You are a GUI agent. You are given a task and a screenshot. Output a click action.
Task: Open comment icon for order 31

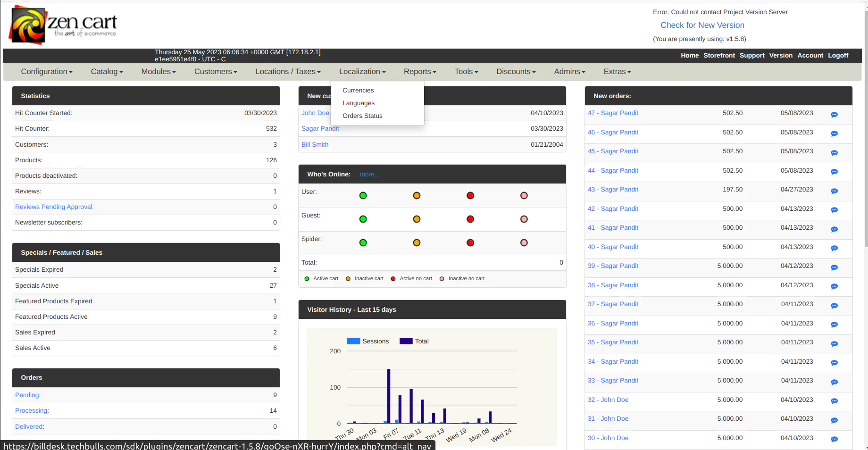tap(834, 420)
